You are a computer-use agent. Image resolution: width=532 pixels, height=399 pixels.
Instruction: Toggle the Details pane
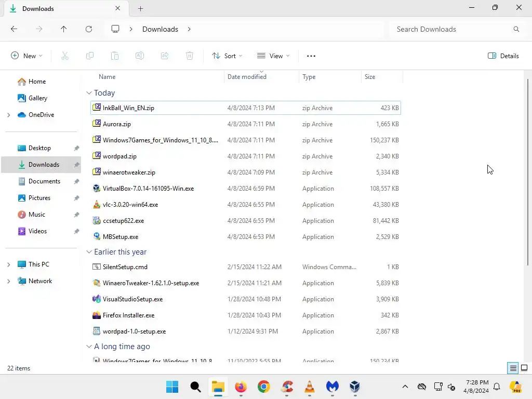point(503,56)
